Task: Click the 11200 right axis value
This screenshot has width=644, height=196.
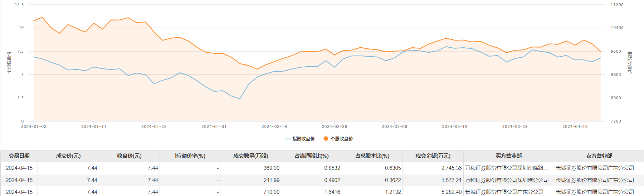Action: point(617,5)
